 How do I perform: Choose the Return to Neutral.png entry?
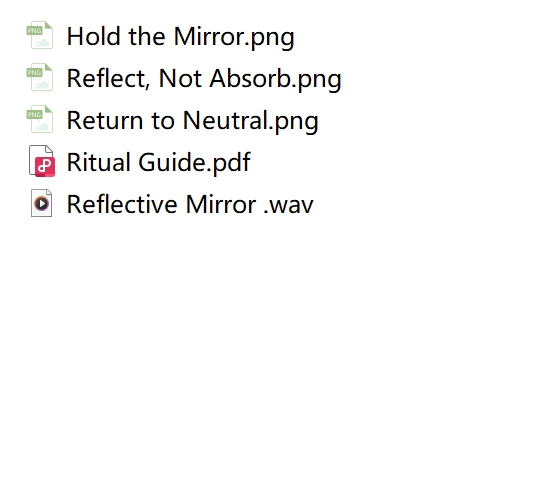click(x=193, y=121)
